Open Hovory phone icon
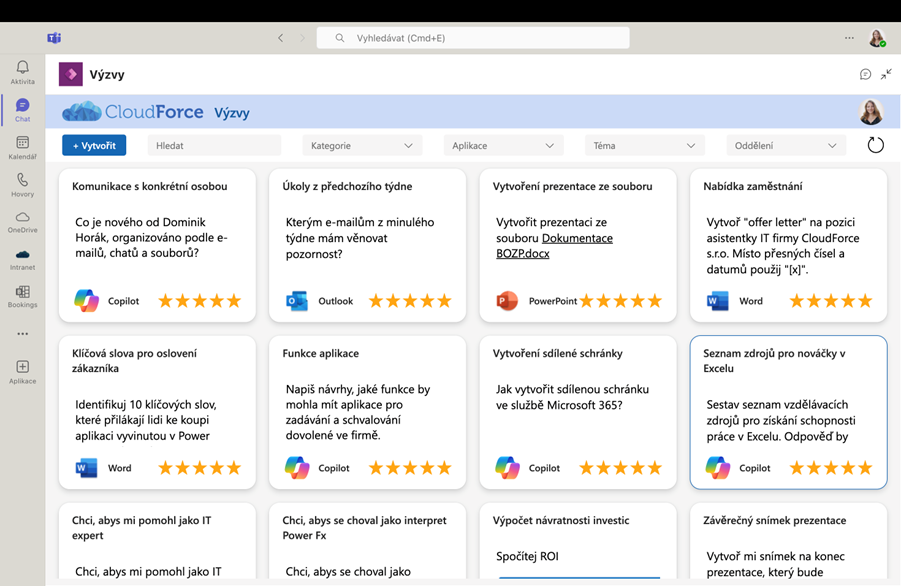The width and height of the screenshot is (901, 586). 22,180
